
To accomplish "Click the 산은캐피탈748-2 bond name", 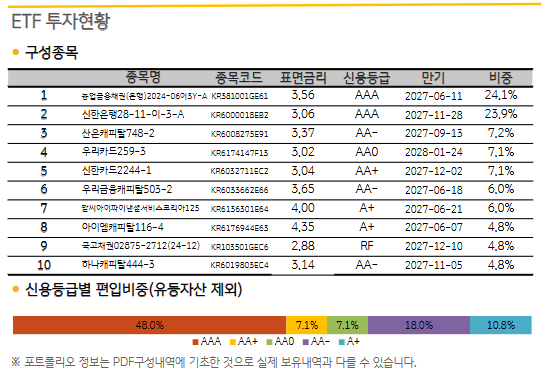I will tap(118, 133).
